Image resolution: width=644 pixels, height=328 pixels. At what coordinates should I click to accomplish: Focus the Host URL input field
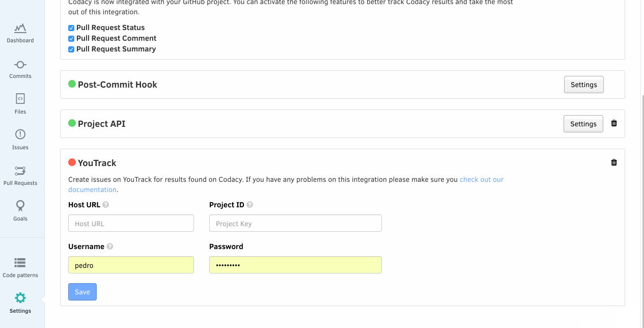click(x=131, y=223)
